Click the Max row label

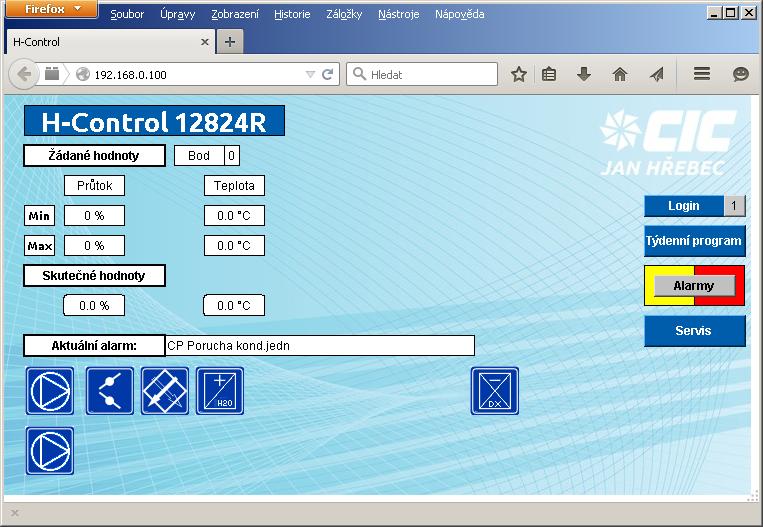coord(39,246)
